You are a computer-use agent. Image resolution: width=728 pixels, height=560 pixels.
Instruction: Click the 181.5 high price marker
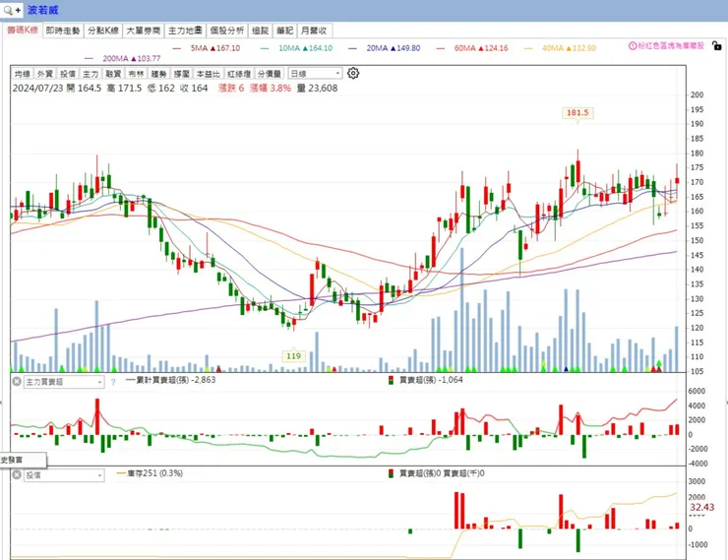(x=576, y=113)
